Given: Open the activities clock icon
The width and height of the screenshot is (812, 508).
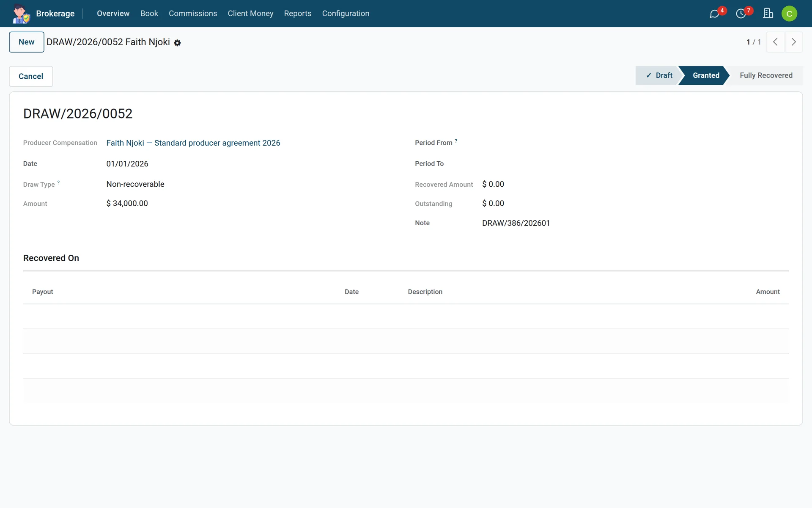Looking at the screenshot, I should 741,14.
